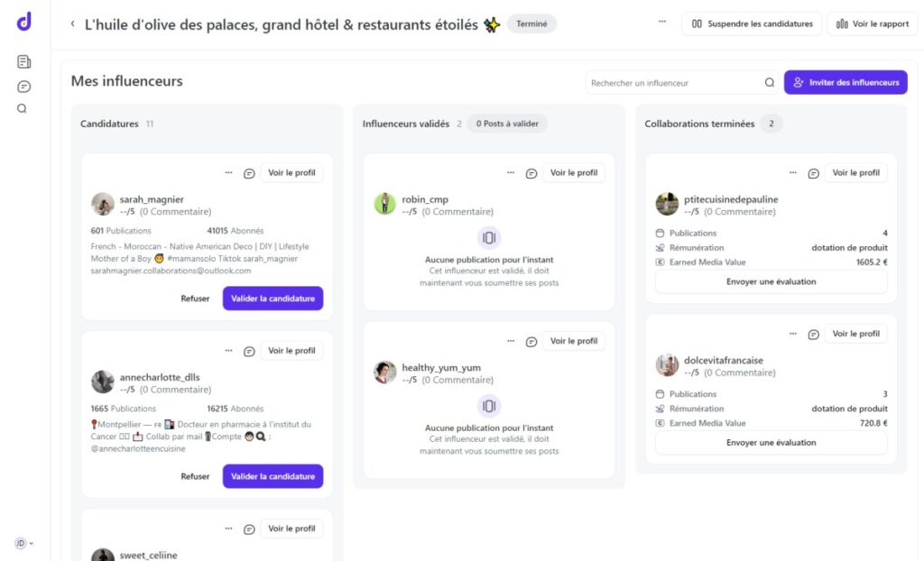Click dolcevitafrancaise profile avatar
The image size is (924, 561).
(x=667, y=365)
